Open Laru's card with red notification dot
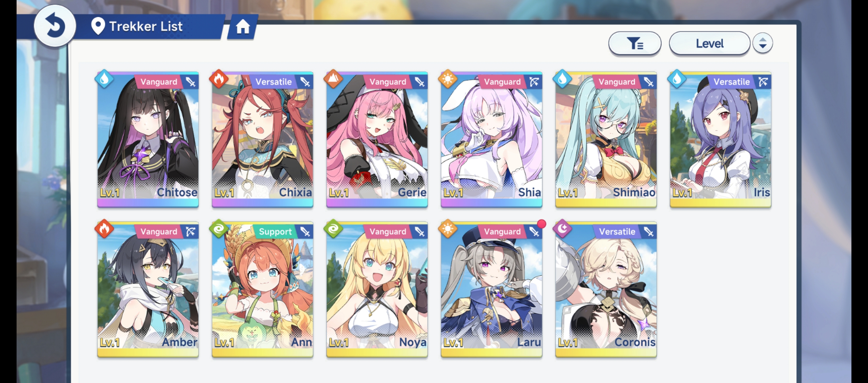Image resolution: width=868 pixels, height=383 pixels. (x=491, y=290)
